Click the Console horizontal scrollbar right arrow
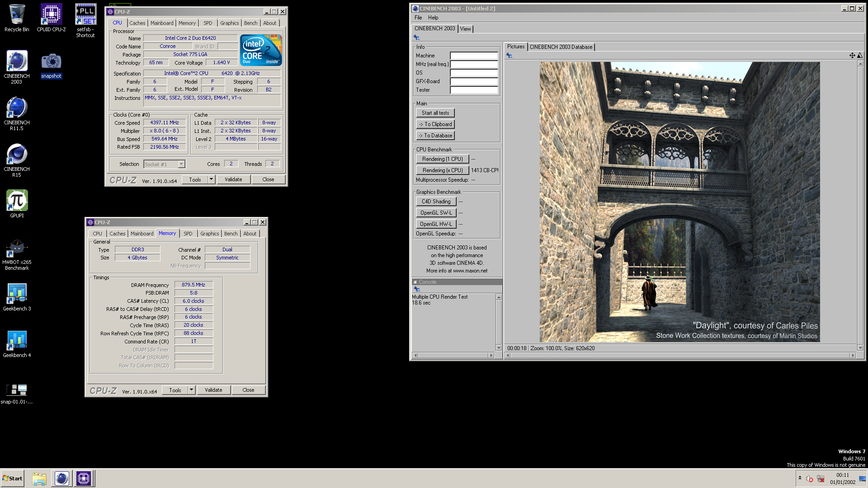868x488 pixels. point(491,356)
